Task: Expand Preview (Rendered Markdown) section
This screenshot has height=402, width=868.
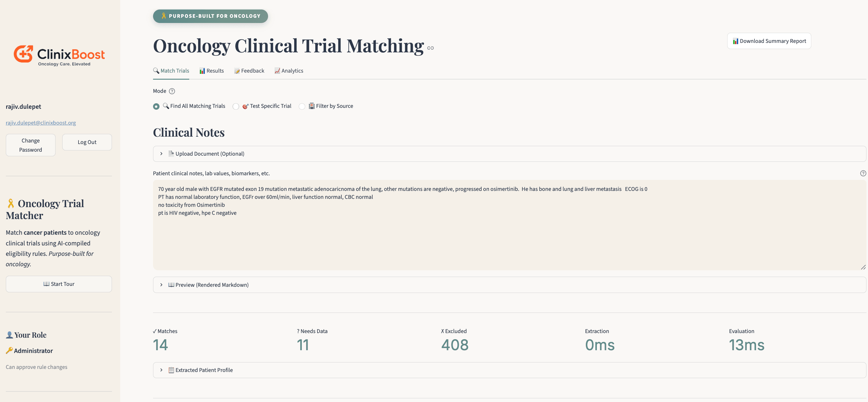Action: tap(509, 285)
